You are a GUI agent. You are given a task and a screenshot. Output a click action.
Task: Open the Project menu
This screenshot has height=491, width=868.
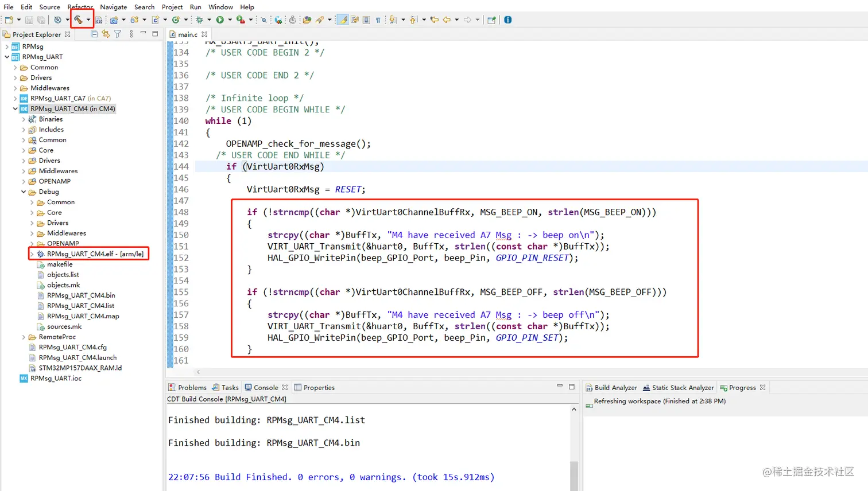[172, 7]
